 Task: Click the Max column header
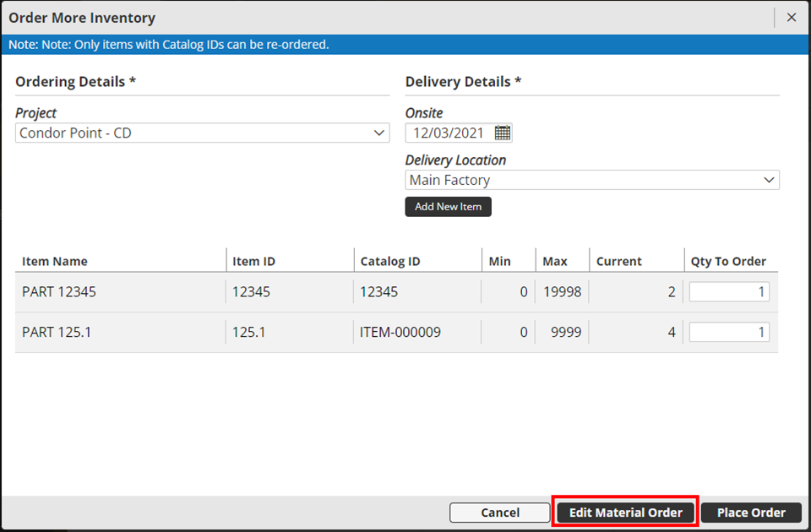(555, 262)
